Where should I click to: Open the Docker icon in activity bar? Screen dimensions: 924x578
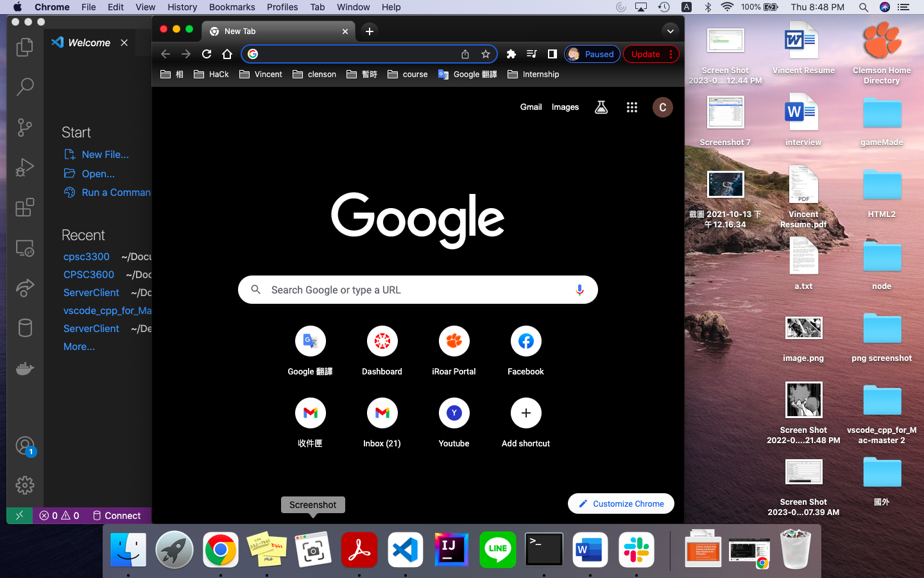coord(24,369)
